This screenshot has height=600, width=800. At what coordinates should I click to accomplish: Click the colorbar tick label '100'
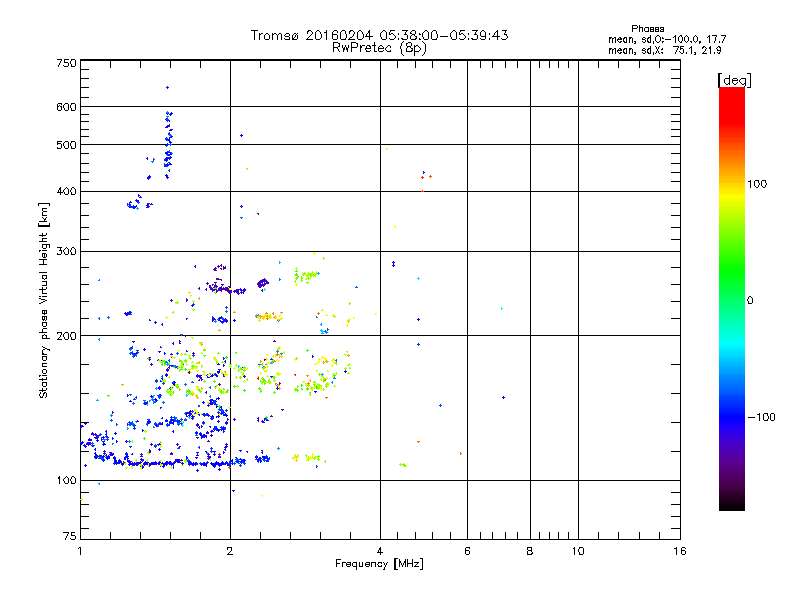(757, 184)
